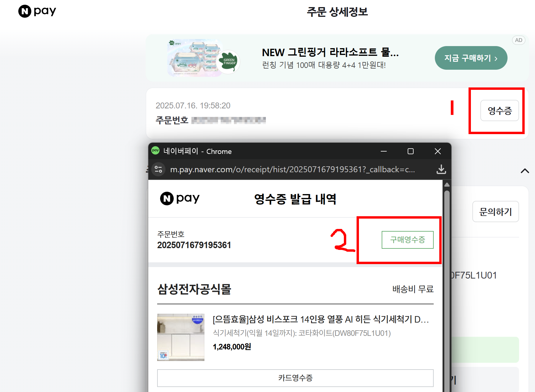The width and height of the screenshot is (535, 392).
Task: Open the 영수증 button in the order box
Action: point(500,110)
